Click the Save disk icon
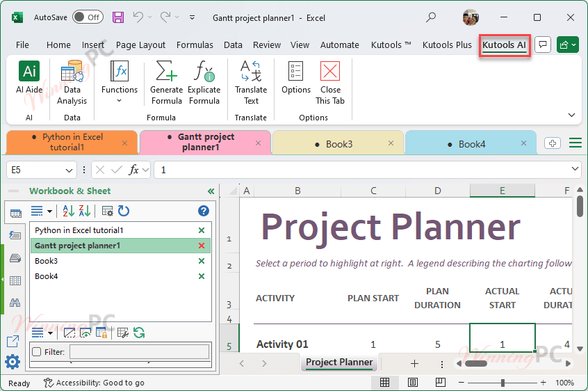 pos(118,17)
